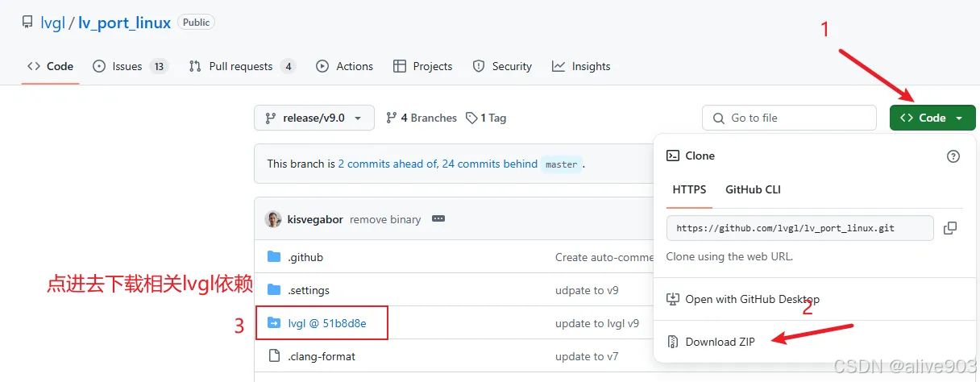This screenshot has height=382, width=980.
Task: Click the Go to file search field
Action: (x=789, y=118)
